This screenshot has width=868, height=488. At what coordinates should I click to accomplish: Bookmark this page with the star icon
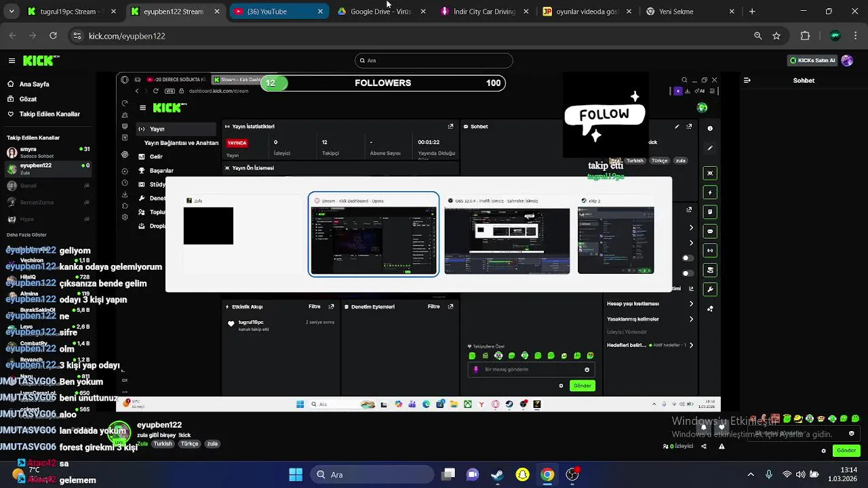tap(776, 36)
